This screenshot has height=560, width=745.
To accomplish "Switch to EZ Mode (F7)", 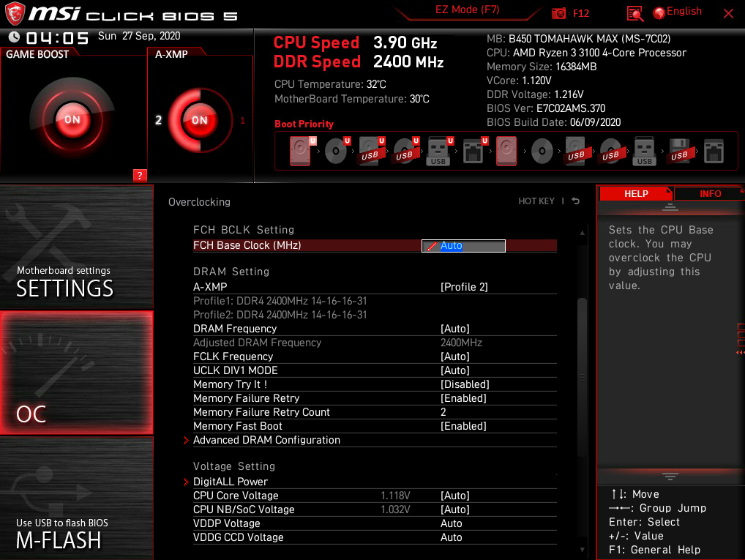I will click(x=468, y=10).
